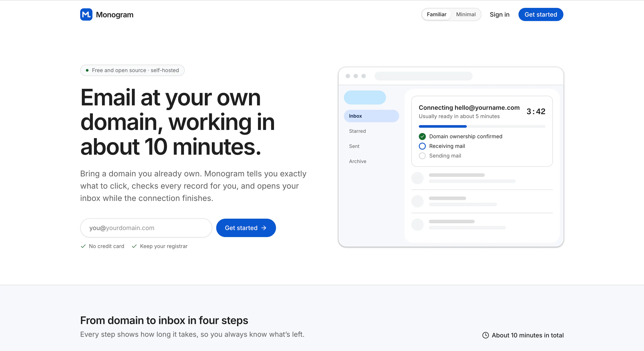
Task: Switch to the Minimal style option
Action: point(466,14)
